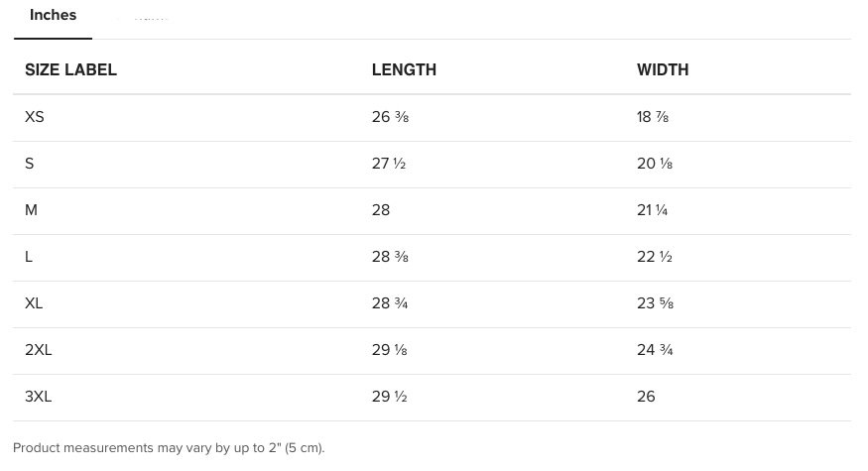Select the 3XL size row label
This screenshot has width=868, height=471.
pyautogui.click(x=39, y=396)
